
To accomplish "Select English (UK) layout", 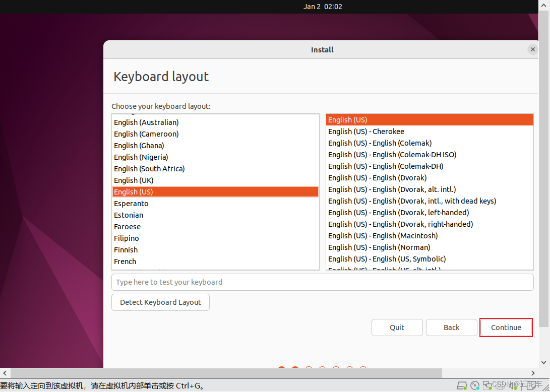I will [x=215, y=180].
